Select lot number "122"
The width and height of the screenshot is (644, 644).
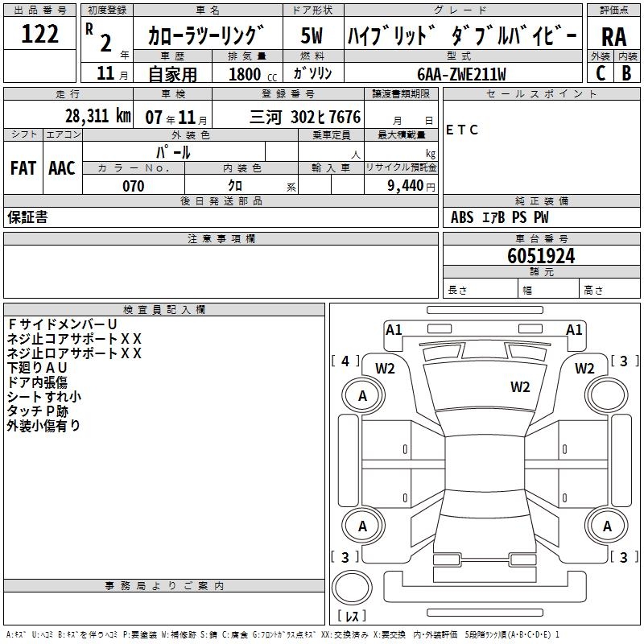click(39, 34)
